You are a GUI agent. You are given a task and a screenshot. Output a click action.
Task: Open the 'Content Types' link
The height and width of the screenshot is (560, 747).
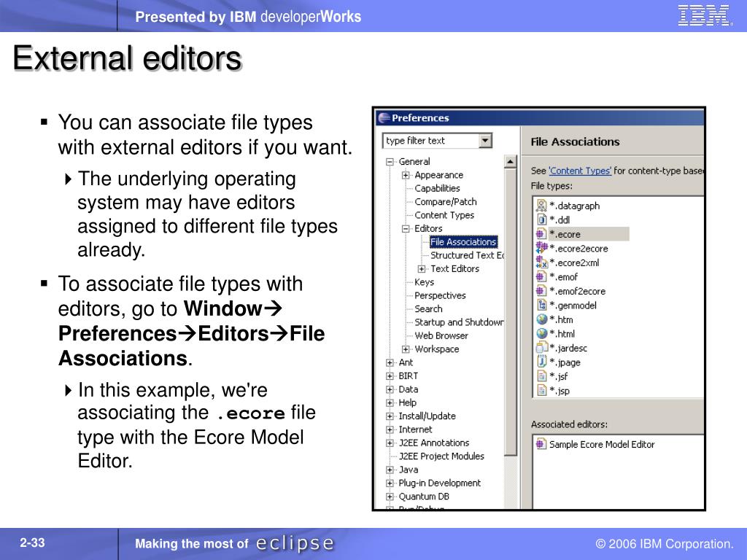580,171
